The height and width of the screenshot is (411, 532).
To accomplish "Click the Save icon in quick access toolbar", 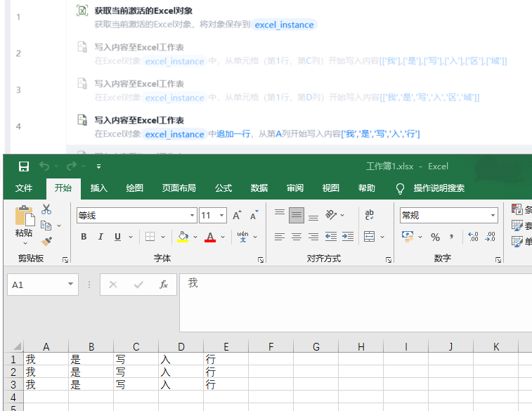I will (24, 167).
